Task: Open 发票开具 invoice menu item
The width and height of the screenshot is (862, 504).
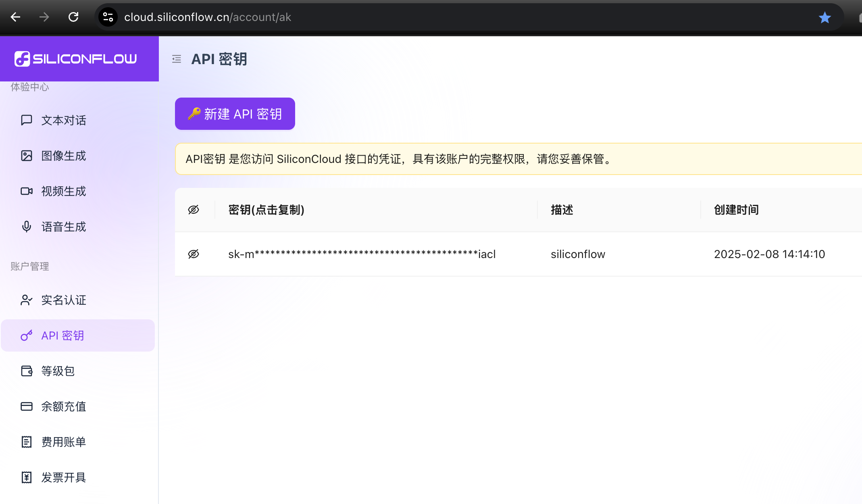Action: tap(64, 477)
